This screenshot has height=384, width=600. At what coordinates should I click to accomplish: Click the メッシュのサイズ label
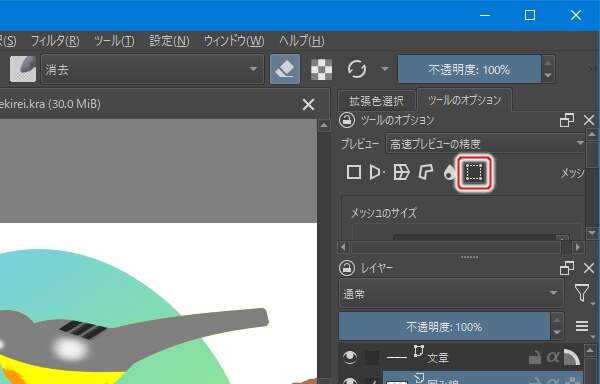pos(383,213)
